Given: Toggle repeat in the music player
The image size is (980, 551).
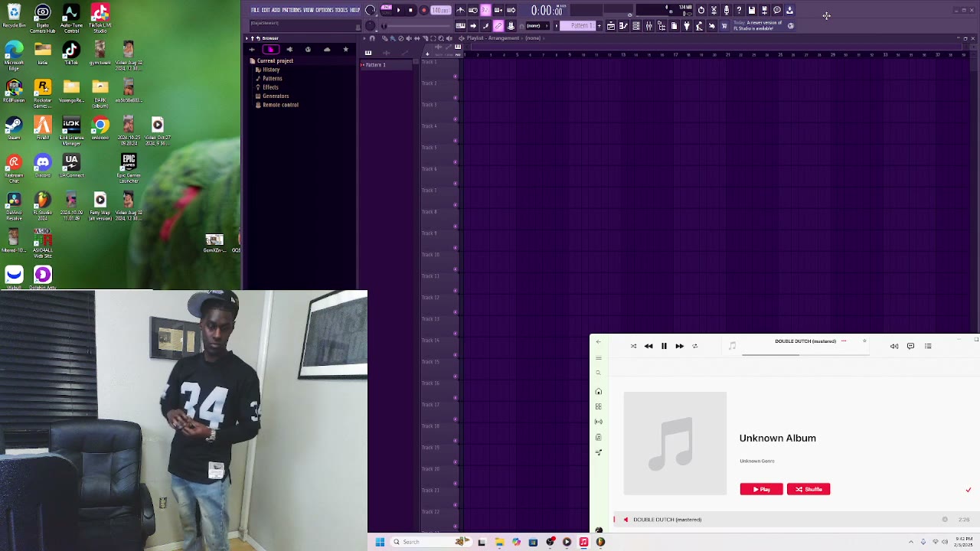Looking at the screenshot, I should (x=695, y=346).
